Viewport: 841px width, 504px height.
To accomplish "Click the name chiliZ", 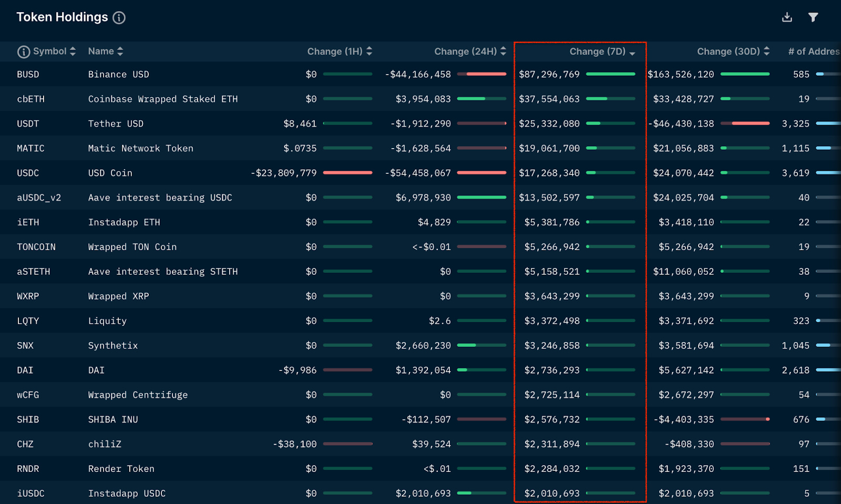I will click(x=105, y=444).
